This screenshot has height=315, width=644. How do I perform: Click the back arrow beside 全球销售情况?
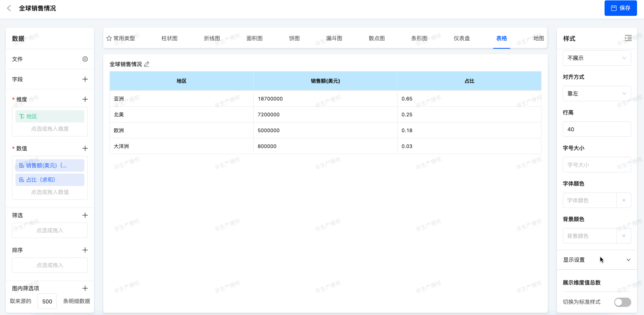point(9,8)
